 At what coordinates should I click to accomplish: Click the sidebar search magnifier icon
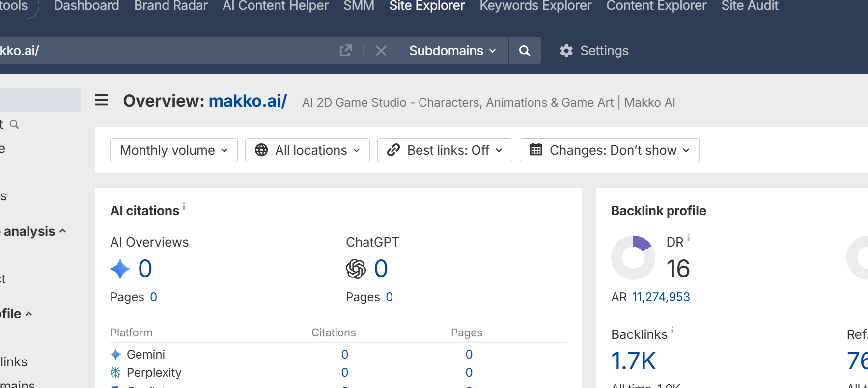pos(14,124)
